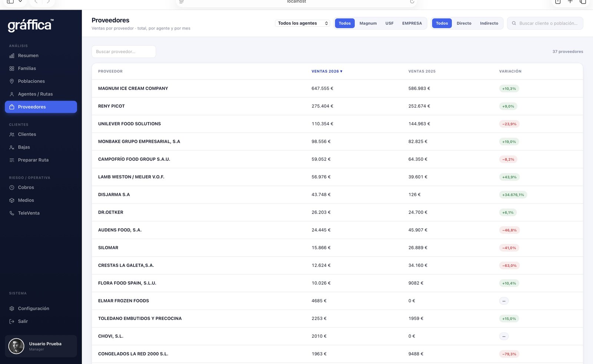Select the SILOMAR supplier row
The height and width of the screenshot is (364, 593).
337,248
